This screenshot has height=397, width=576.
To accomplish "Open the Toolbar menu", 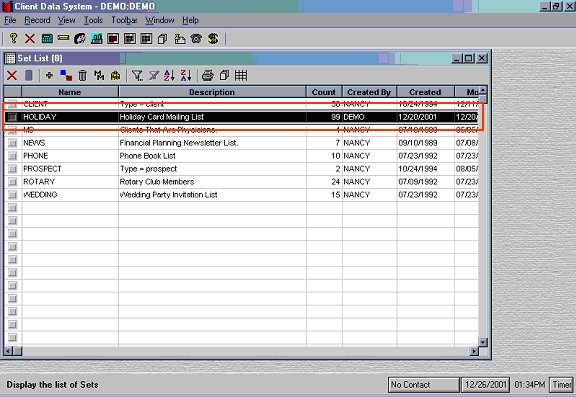I will pyautogui.click(x=124, y=20).
